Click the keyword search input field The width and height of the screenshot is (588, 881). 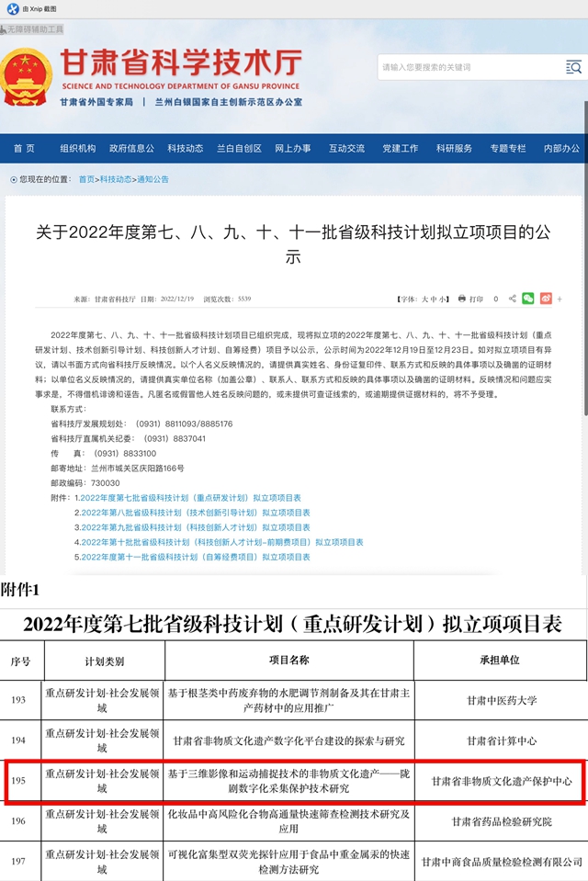[469, 67]
